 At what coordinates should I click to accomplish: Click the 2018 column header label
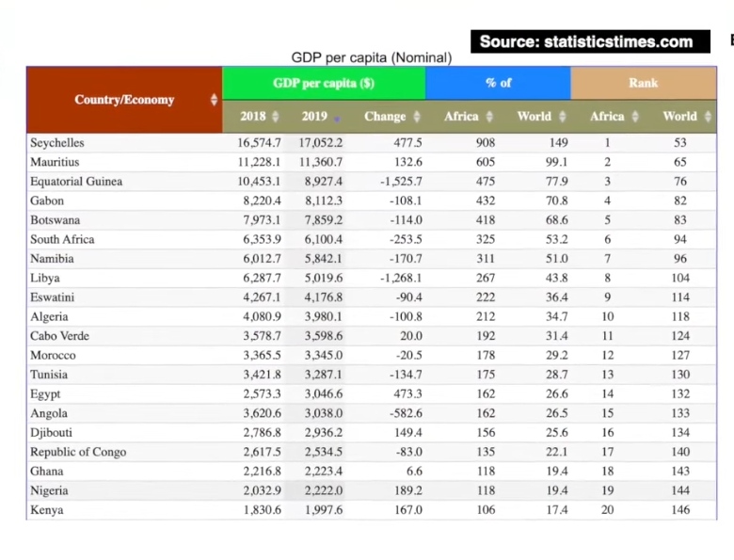click(253, 116)
